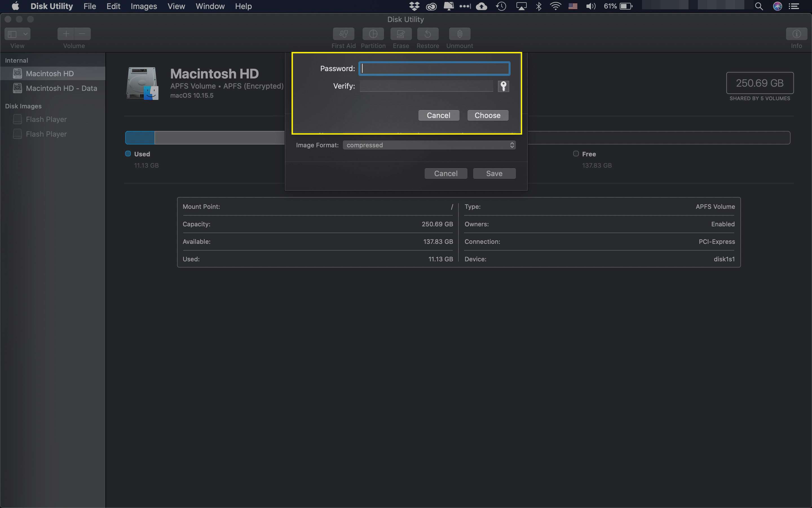Open the Image Format dropdown
Screen dimensions: 812x508
click(429, 145)
